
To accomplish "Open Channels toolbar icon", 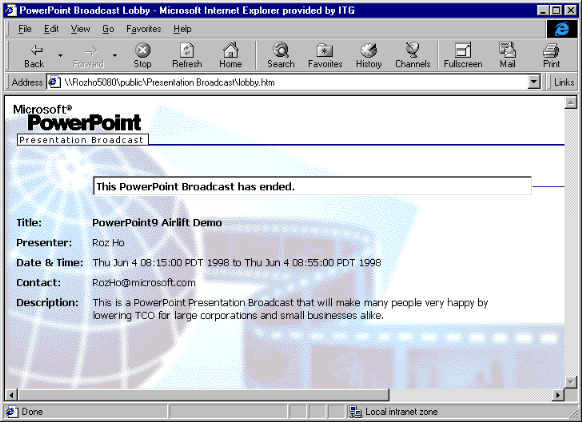I will (x=412, y=50).
